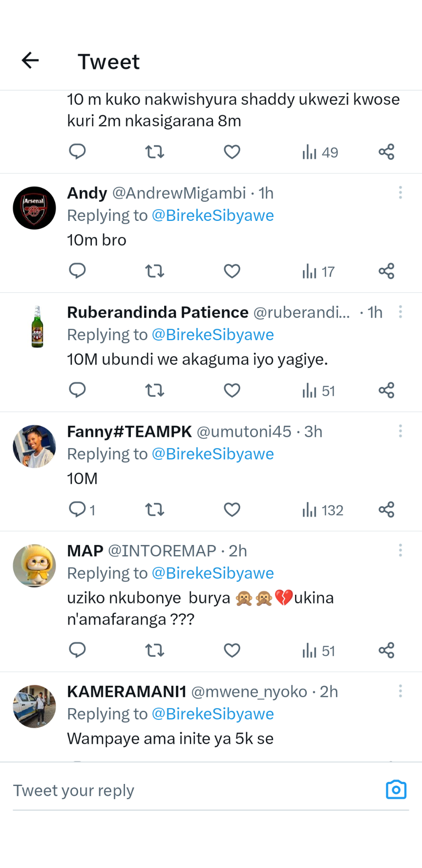View KAMERAMANI1's profile avatar
Image resolution: width=422 pixels, height=868 pixels.
34,707
